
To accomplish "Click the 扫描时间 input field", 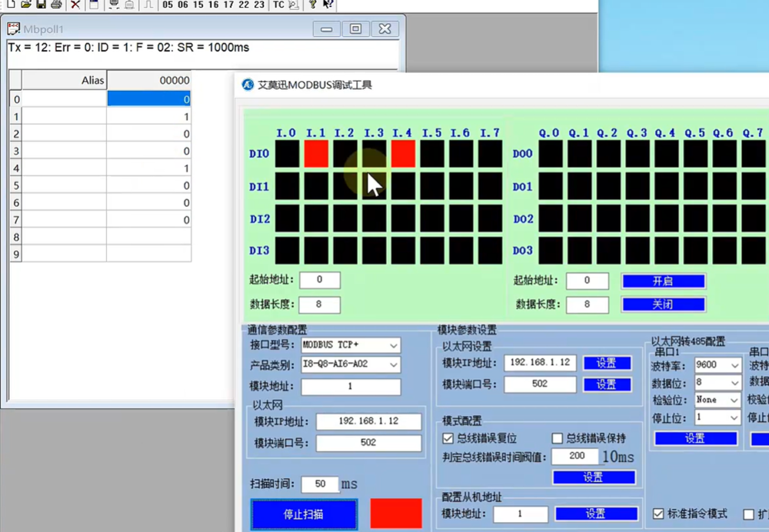I will click(x=320, y=484).
